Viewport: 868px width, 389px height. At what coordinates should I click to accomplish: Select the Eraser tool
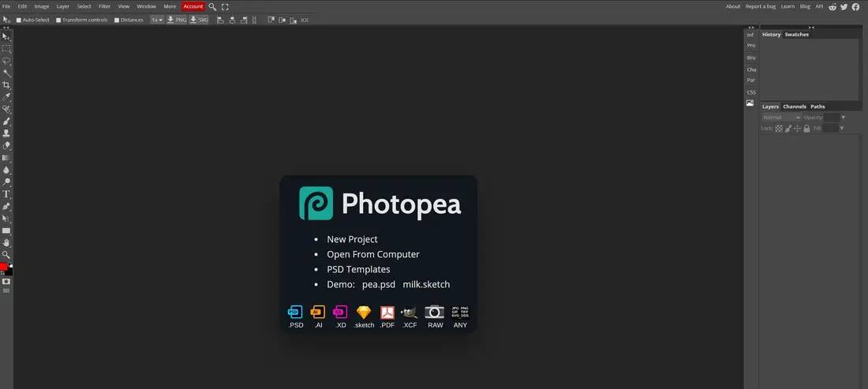tap(6, 145)
